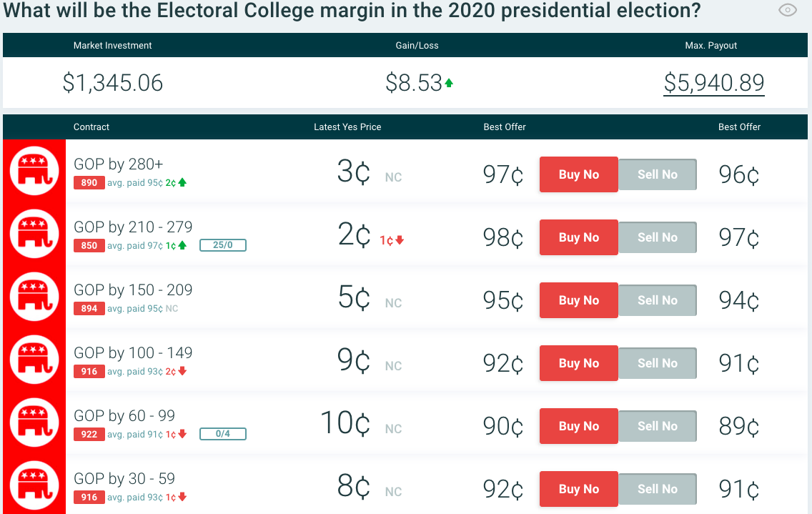Image resolution: width=812 pixels, height=514 pixels.
Task: Click Sell No for GOP by 30 - 59
Action: point(657,489)
